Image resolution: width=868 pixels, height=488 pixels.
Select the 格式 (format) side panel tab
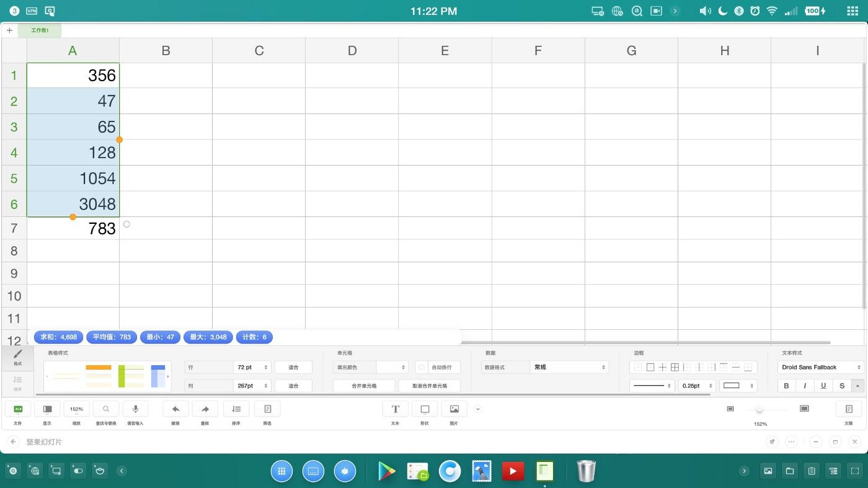pos(17,357)
